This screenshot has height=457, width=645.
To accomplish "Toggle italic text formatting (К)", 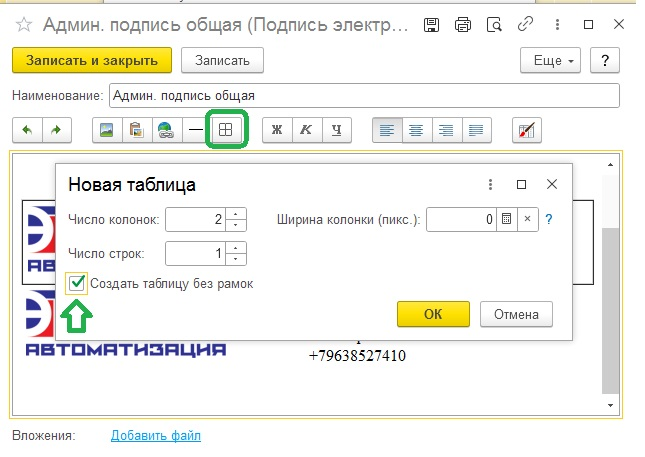I will (x=307, y=130).
